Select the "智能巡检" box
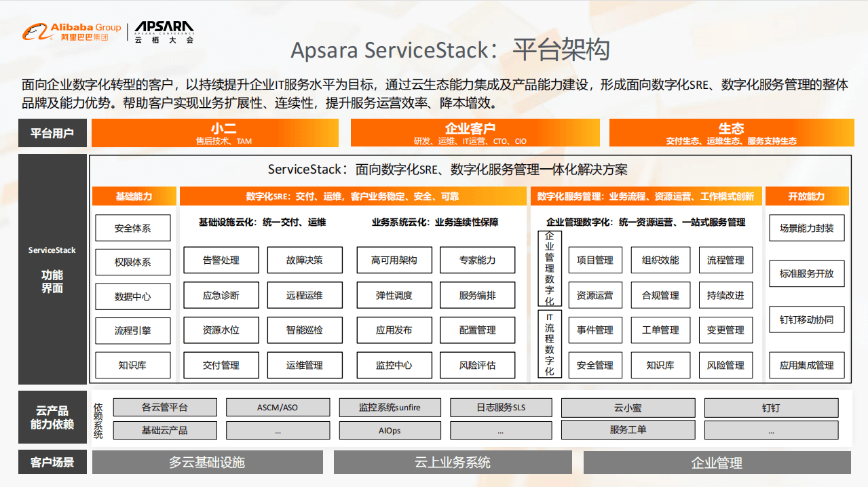This screenshot has height=487, width=868. pos(305,330)
